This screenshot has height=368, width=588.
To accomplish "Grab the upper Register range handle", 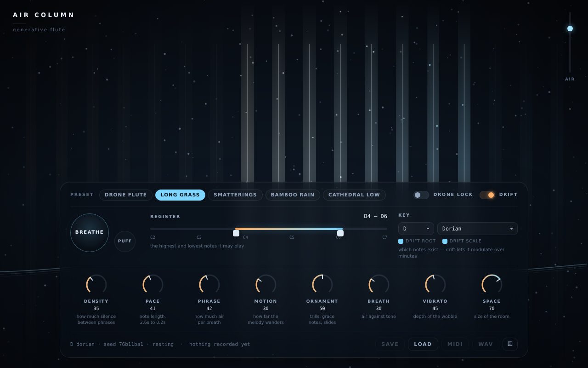I will point(340,233).
